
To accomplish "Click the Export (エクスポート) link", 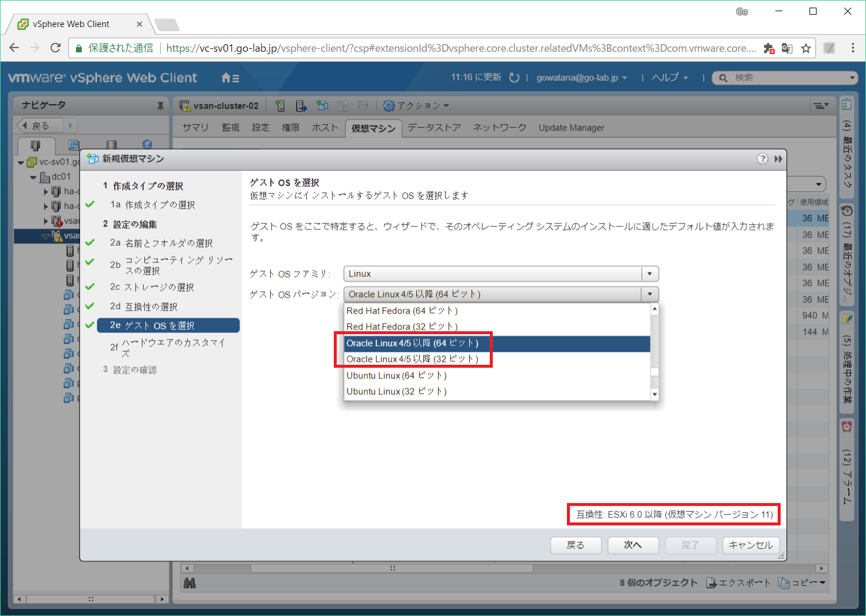I will pos(739,582).
